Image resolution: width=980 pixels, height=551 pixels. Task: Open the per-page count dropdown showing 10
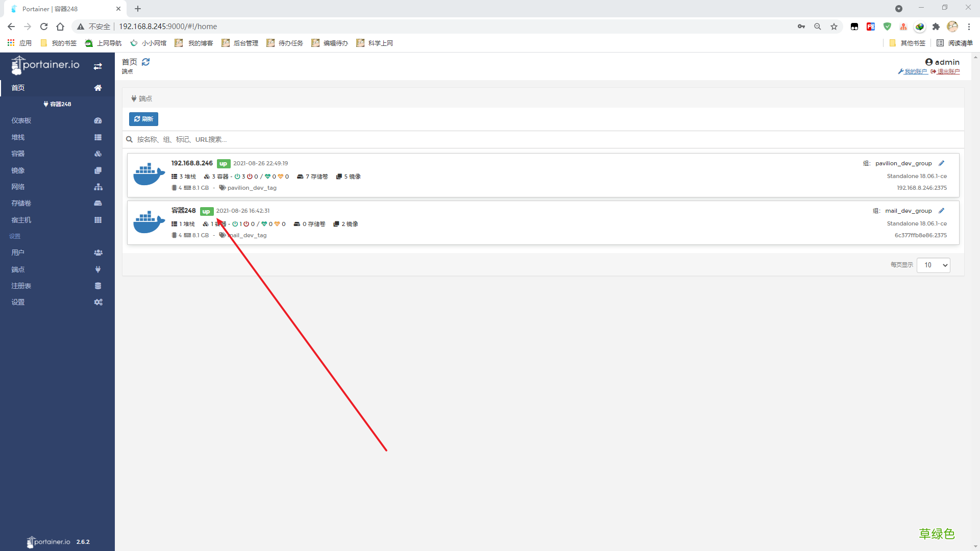(933, 265)
